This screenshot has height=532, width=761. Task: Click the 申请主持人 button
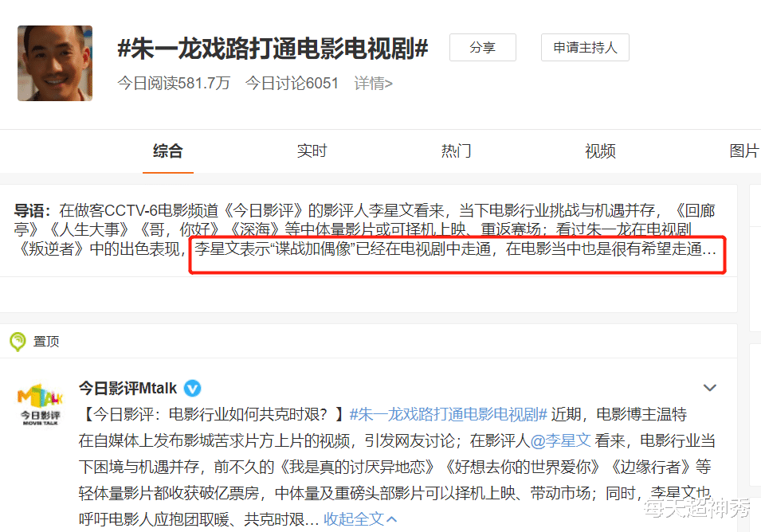[585, 48]
